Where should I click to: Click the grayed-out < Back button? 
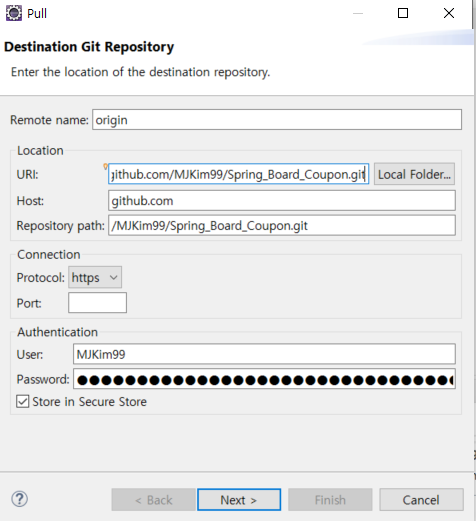pos(153,500)
